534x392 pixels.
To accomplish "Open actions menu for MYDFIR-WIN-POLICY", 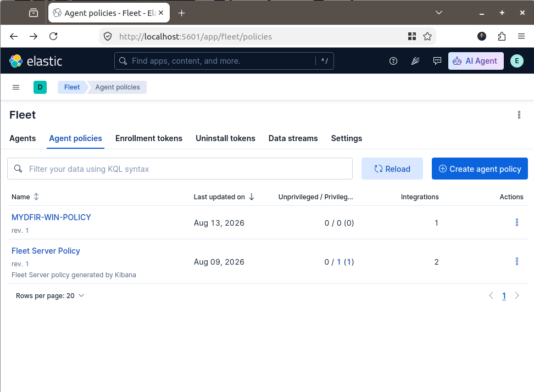I will [516, 222].
